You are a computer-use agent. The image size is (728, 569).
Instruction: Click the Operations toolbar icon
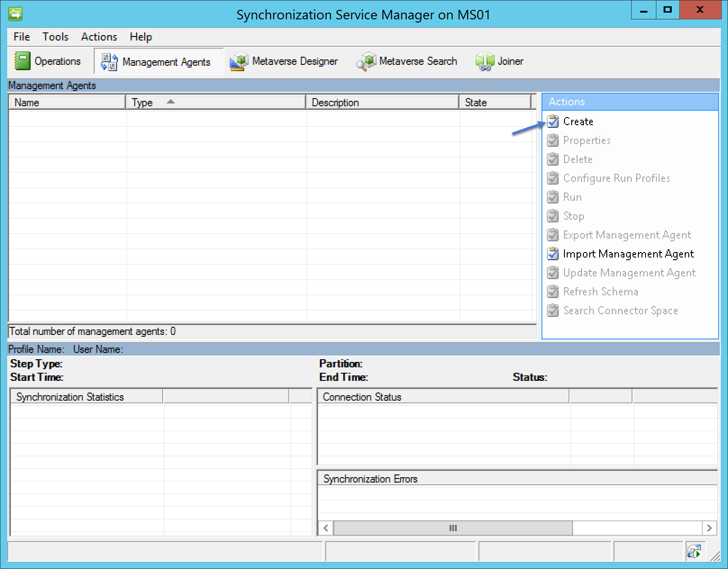pos(22,61)
